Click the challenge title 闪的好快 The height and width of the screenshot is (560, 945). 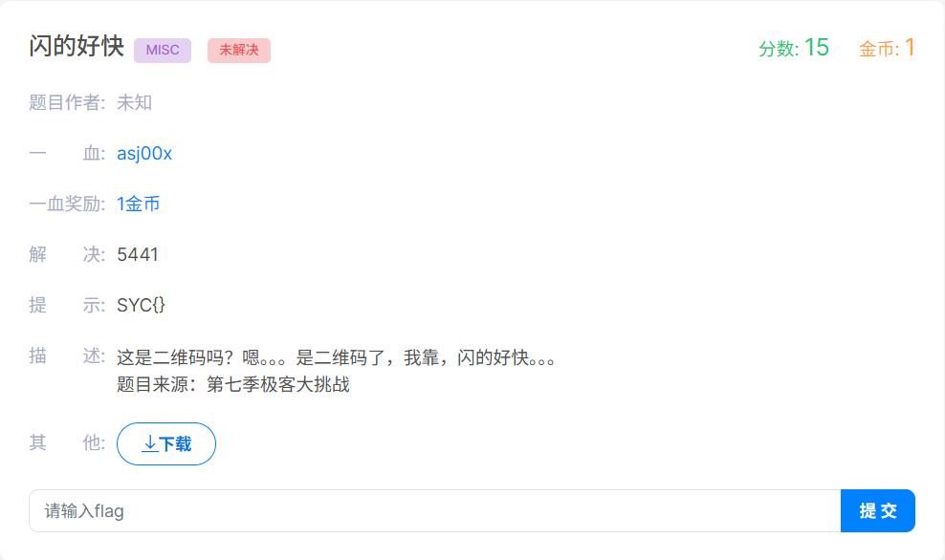pos(77,47)
